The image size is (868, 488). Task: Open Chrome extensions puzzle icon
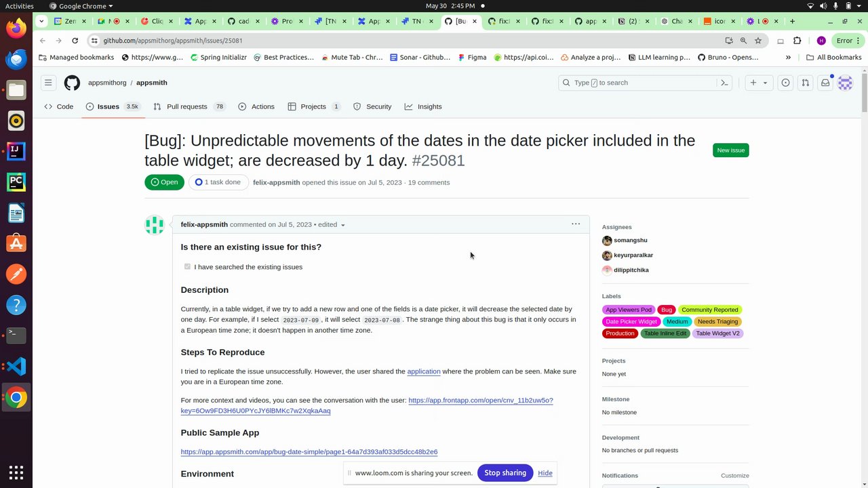797,41
